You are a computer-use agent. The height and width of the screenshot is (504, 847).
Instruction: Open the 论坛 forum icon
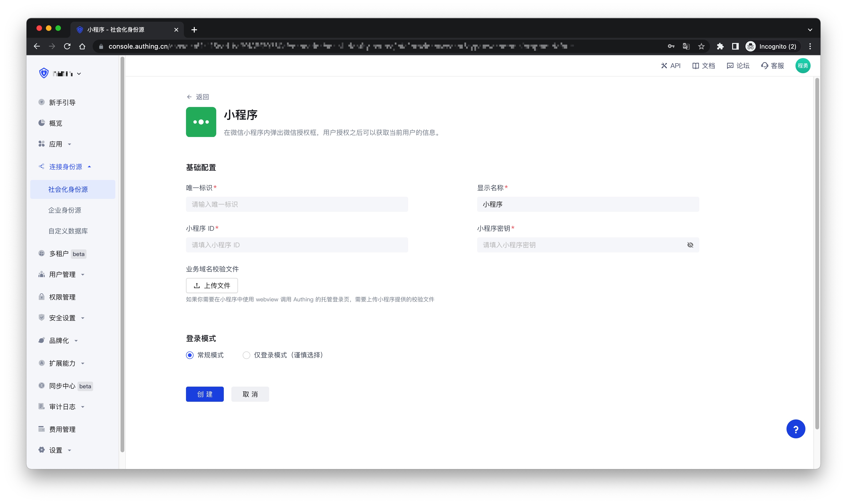730,66
